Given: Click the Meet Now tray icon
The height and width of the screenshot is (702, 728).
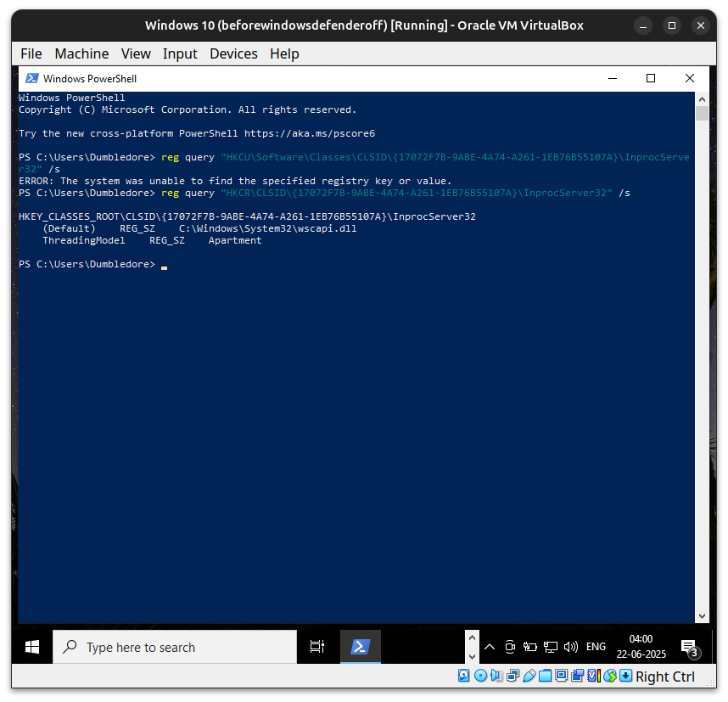Looking at the screenshot, I should point(510,647).
